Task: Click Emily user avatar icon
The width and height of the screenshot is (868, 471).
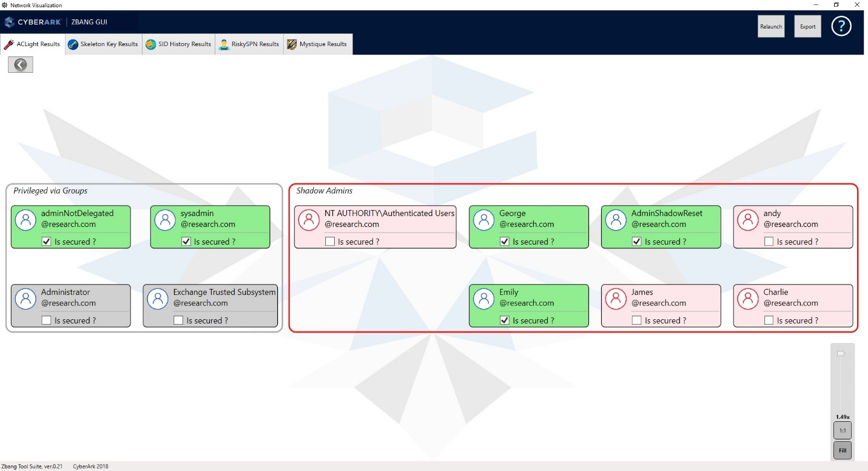Action: (483, 299)
